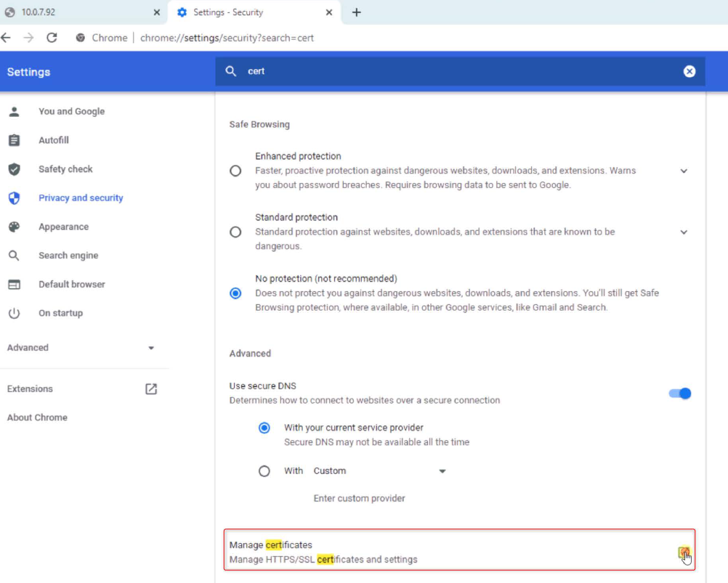Image resolution: width=728 pixels, height=583 pixels.
Task: Select Standard protection radio button
Action: [235, 232]
